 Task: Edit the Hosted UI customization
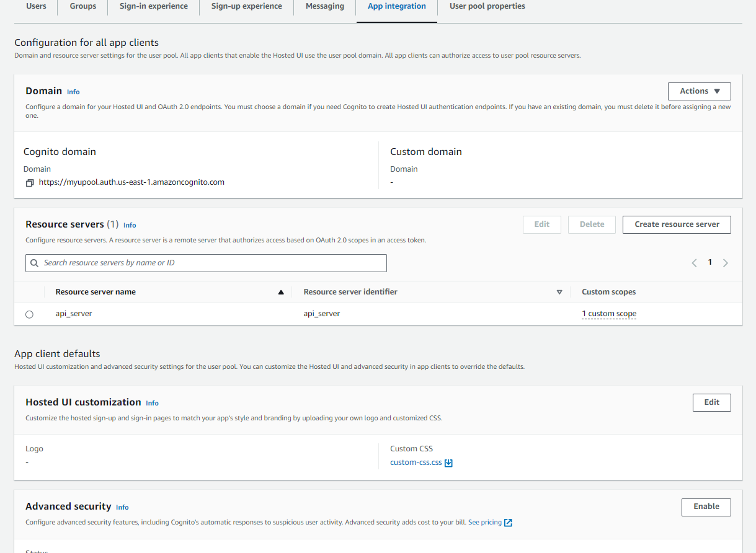point(711,402)
